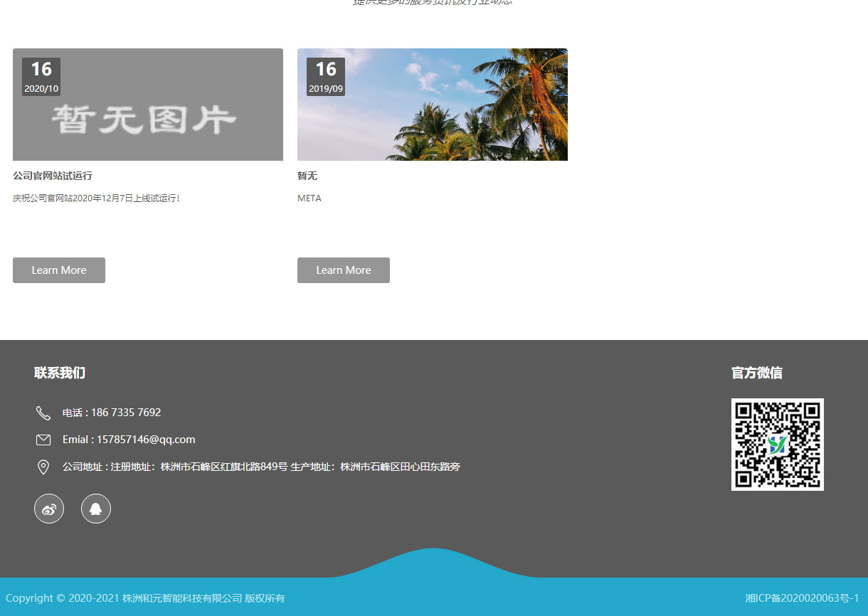
Task: Click the phone number 186 7335 7692
Action: (126, 413)
